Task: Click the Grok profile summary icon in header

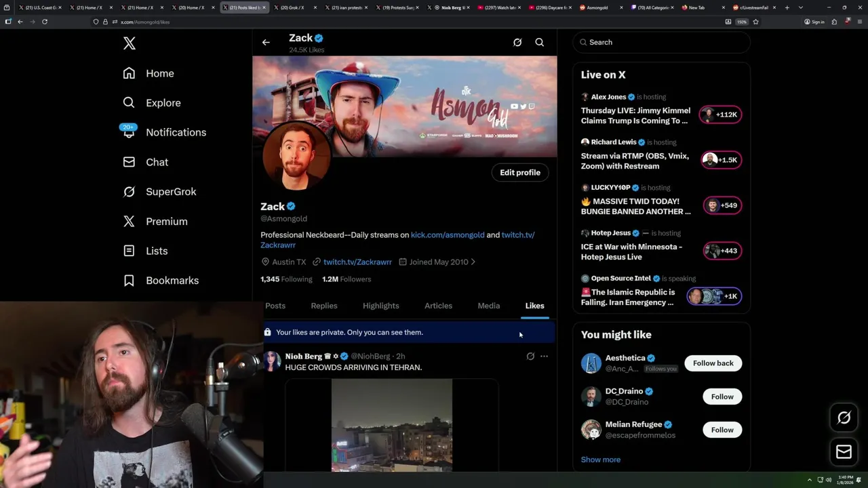Action: [x=517, y=42]
